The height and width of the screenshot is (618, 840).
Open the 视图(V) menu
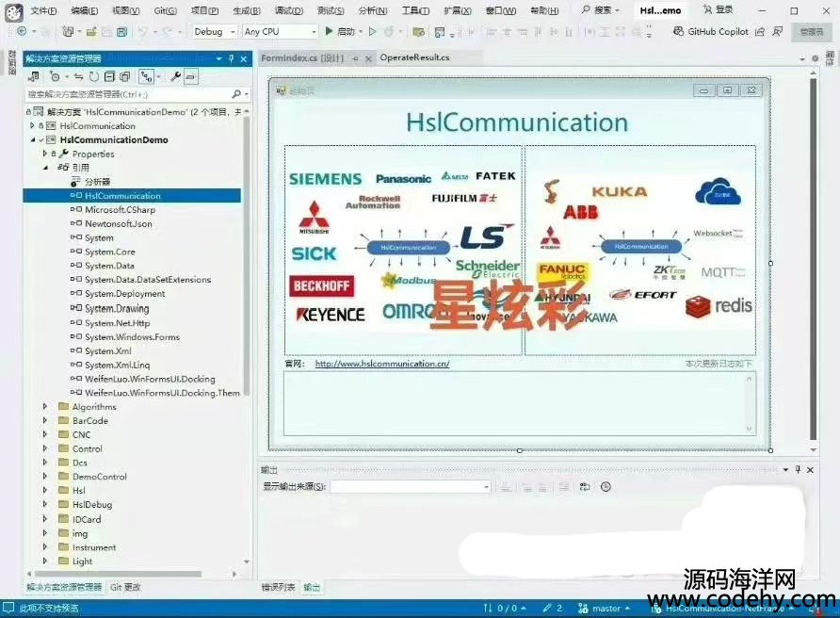pos(126,10)
